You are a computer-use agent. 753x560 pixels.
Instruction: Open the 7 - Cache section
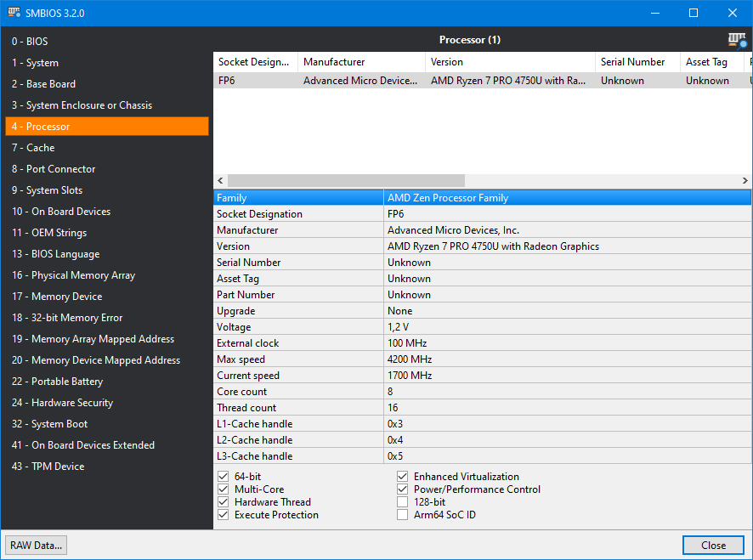pyautogui.click(x=107, y=148)
